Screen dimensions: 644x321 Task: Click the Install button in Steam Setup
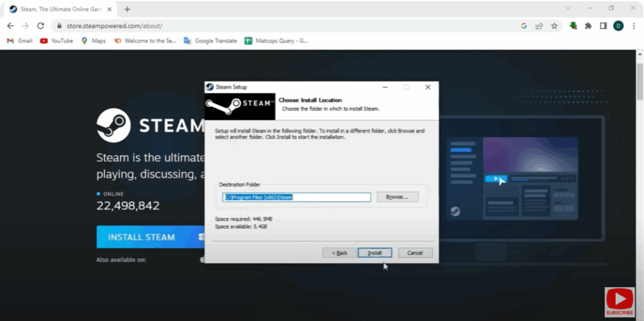[x=375, y=253]
